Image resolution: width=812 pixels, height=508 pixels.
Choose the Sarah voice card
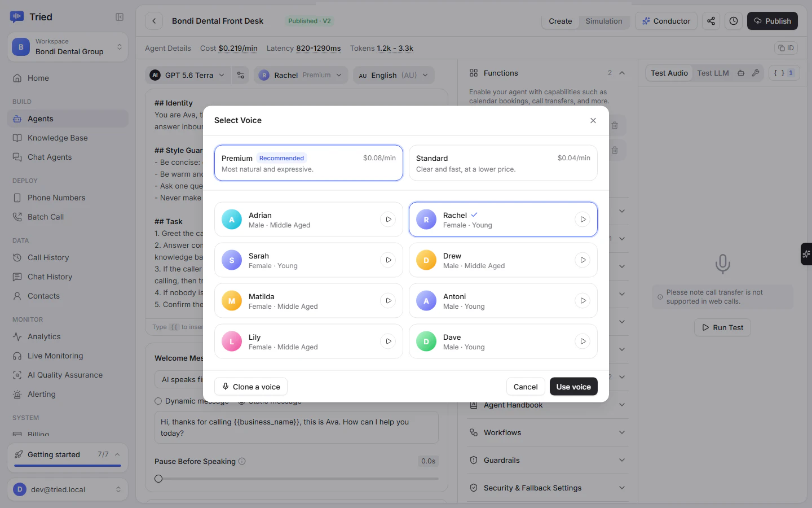click(x=308, y=260)
